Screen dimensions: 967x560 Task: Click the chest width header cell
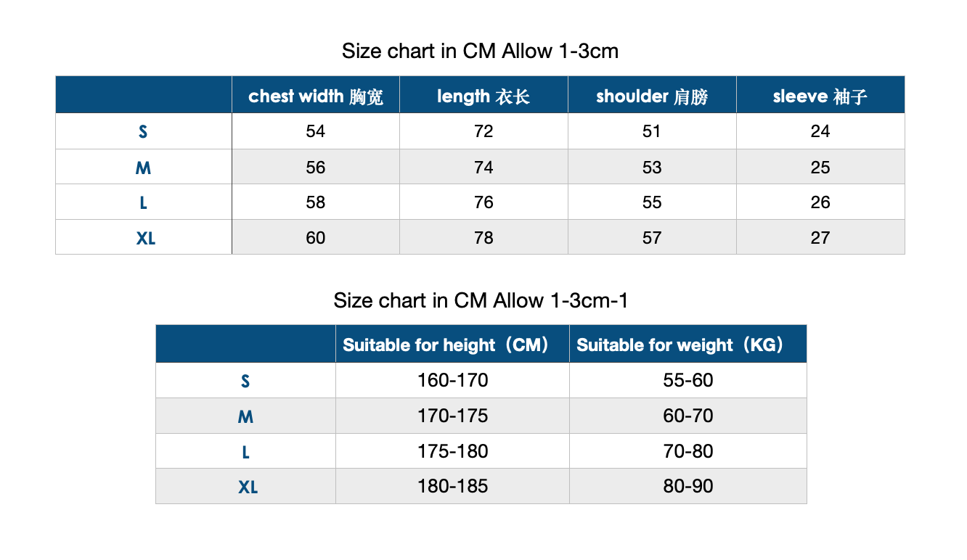[x=316, y=95]
